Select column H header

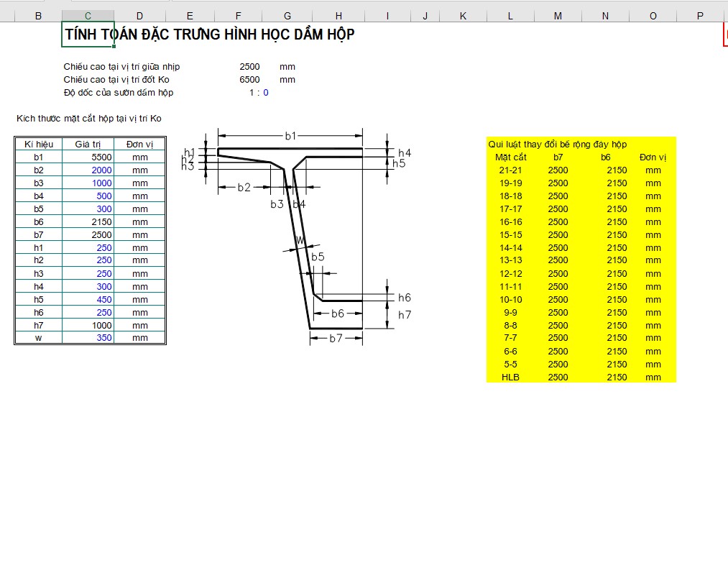(338, 15)
